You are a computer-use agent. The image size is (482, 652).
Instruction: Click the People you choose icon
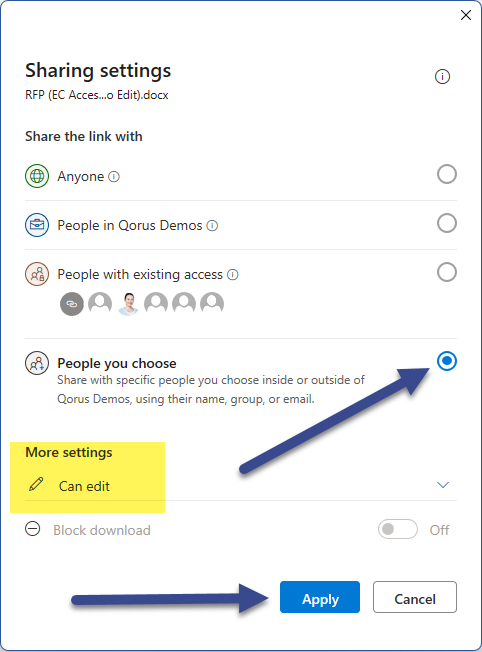pyautogui.click(x=37, y=363)
